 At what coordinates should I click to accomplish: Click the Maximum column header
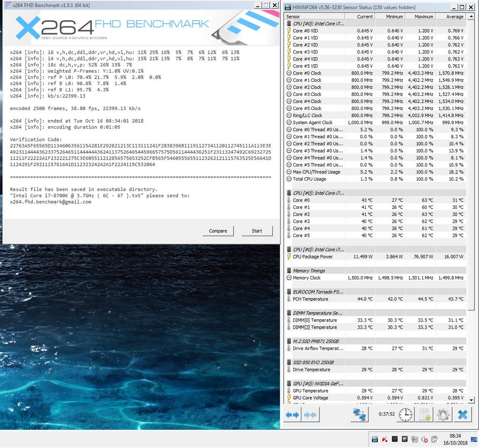(x=421, y=16)
